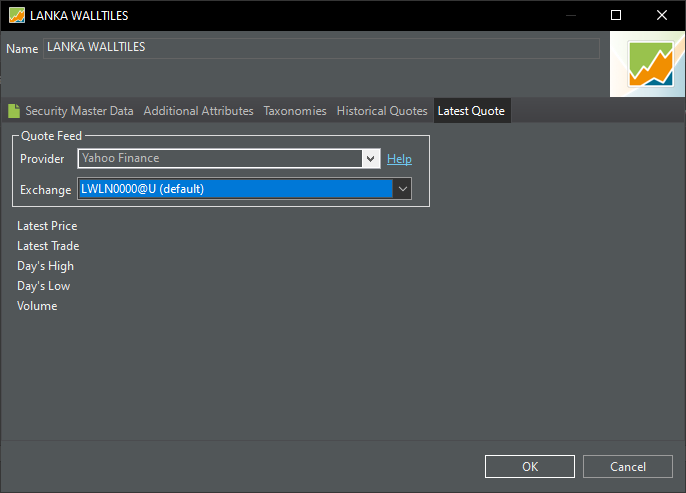Click the Latest Trade label
Image resolution: width=686 pixels, height=493 pixels.
[48, 246]
